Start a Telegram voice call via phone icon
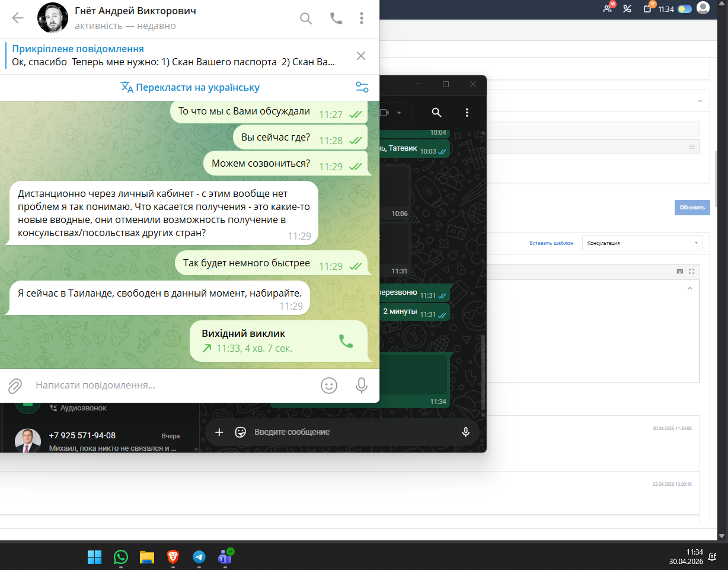The height and width of the screenshot is (570, 728). (336, 18)
